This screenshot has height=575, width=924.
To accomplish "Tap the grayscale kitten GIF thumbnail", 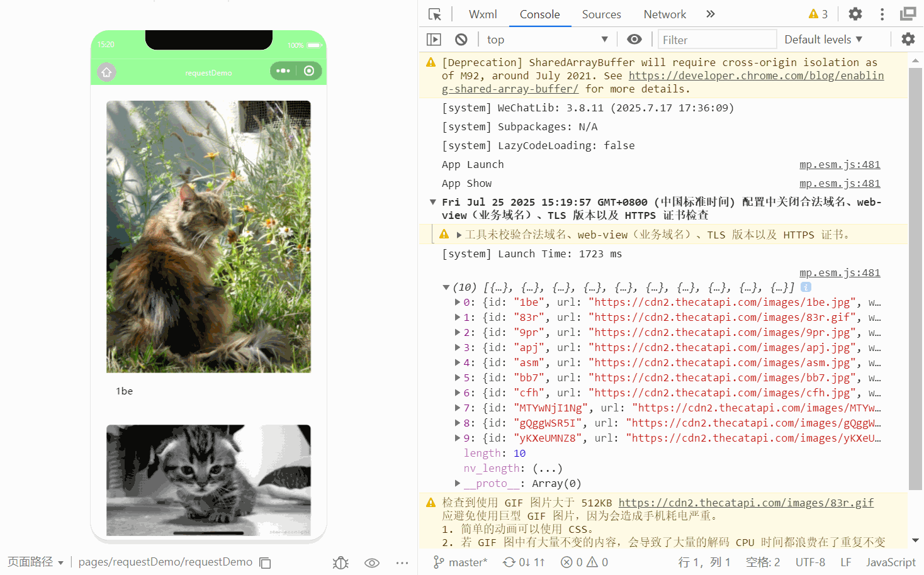I will pos(208,480).
